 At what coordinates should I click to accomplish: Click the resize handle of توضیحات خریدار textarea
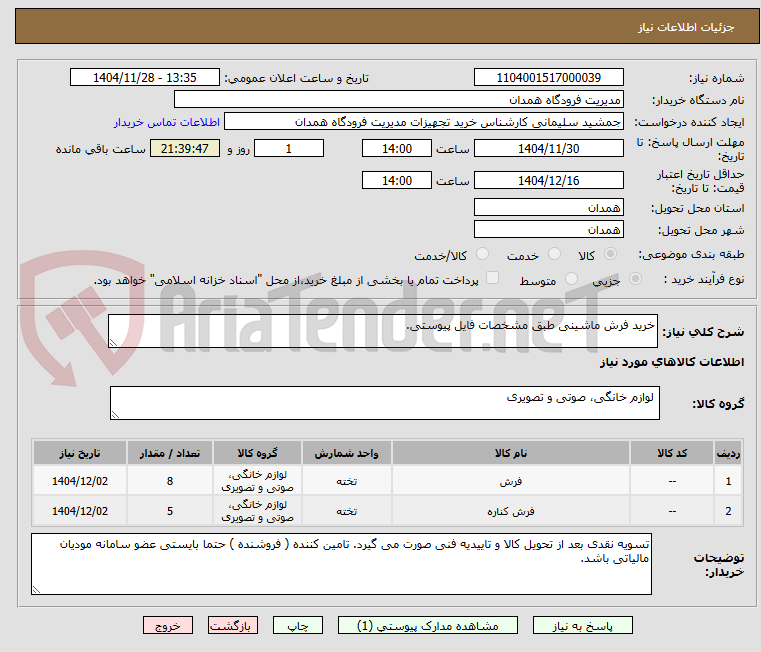(x=36, y=589)
